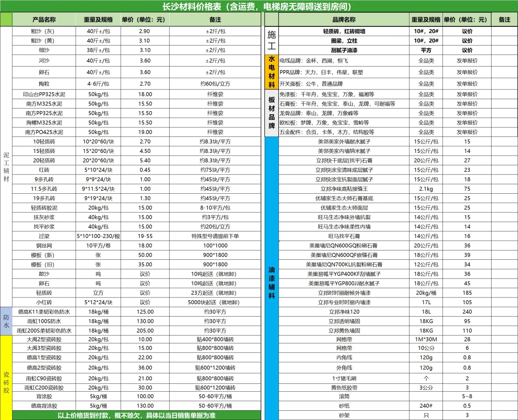The width and height of the screenshot is (518, 420).
Task: Click the 找平砂浆 product cell
Action: pos(44,227)
